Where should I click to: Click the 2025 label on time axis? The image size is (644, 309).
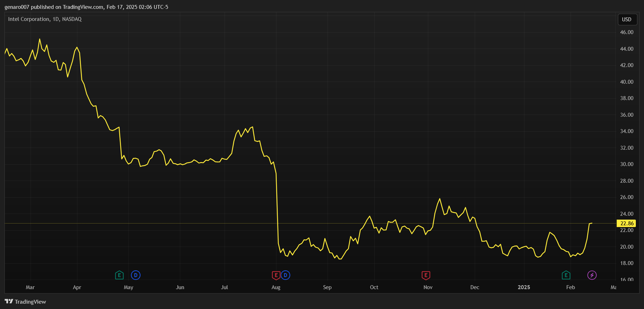click(524, 287)
